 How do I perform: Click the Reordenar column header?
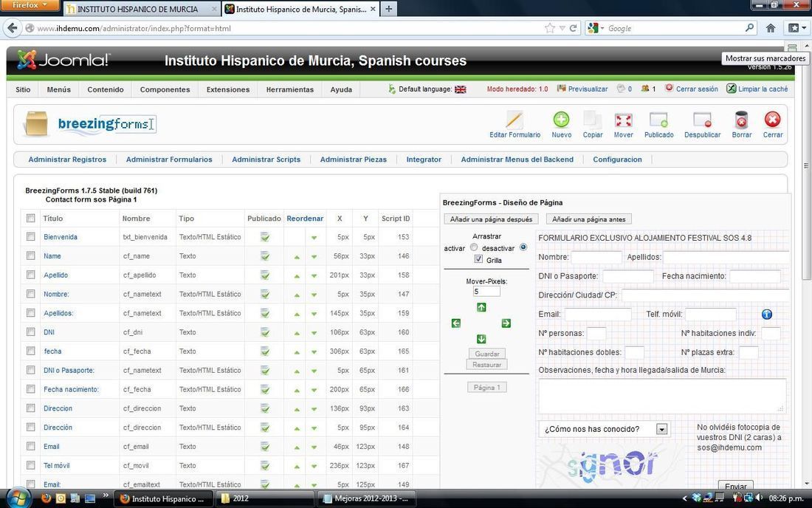305,219
